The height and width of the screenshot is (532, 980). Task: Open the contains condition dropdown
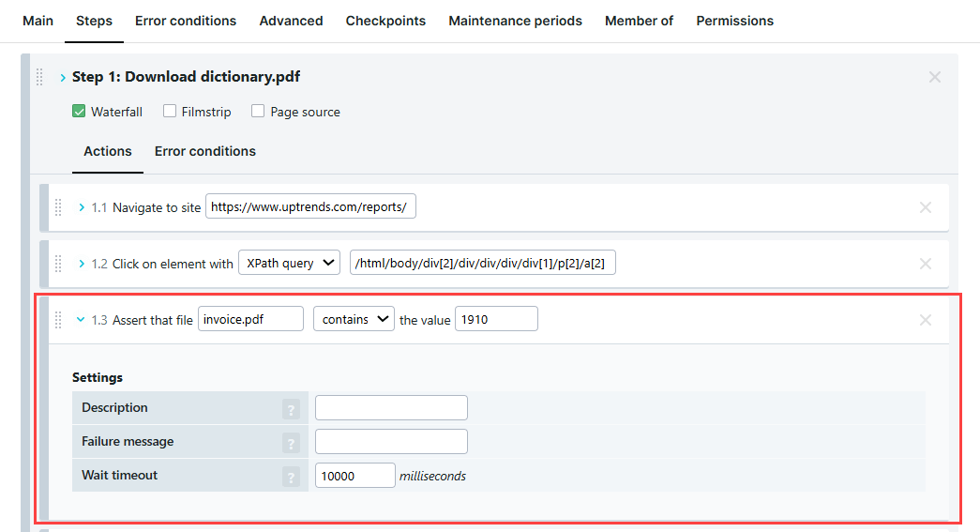click(354, 319)
